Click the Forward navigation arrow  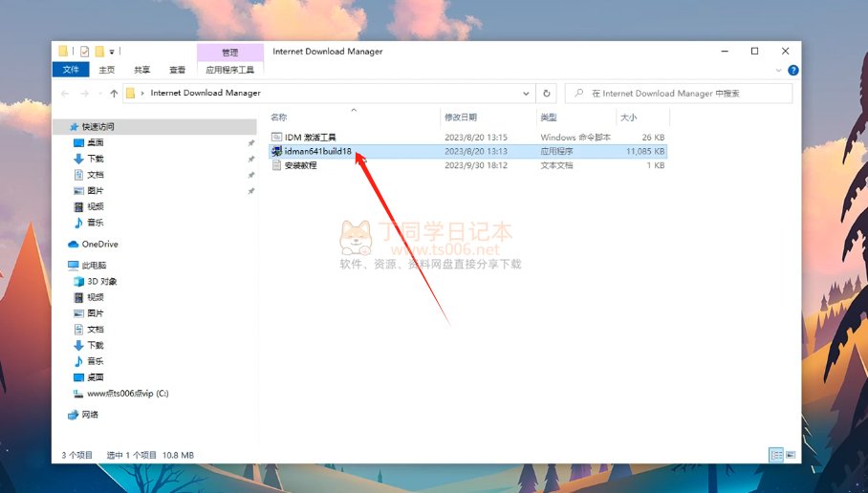(x=84, y=94)
